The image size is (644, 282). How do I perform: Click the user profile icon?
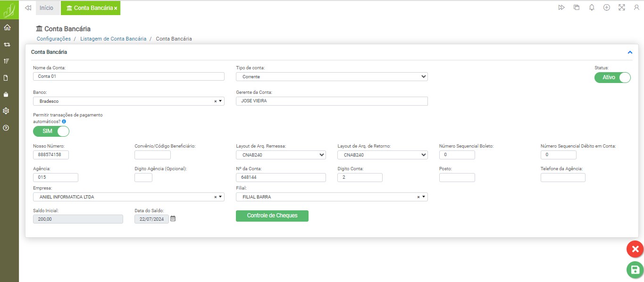(x=636, y=8)
